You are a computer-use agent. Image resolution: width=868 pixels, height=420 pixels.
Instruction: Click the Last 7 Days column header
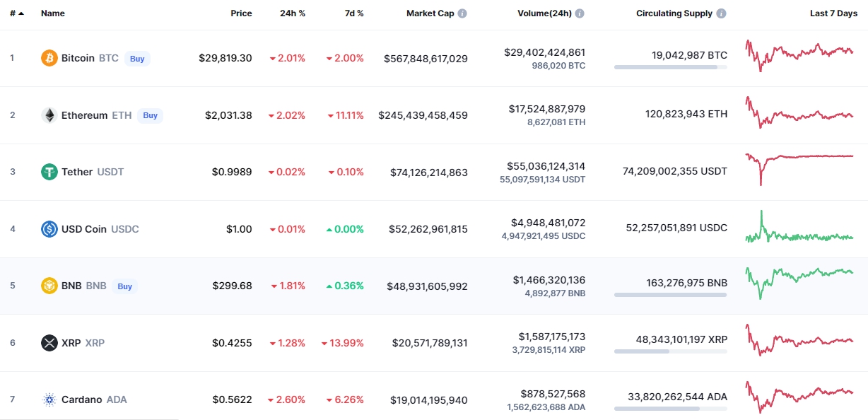point(833,13)
